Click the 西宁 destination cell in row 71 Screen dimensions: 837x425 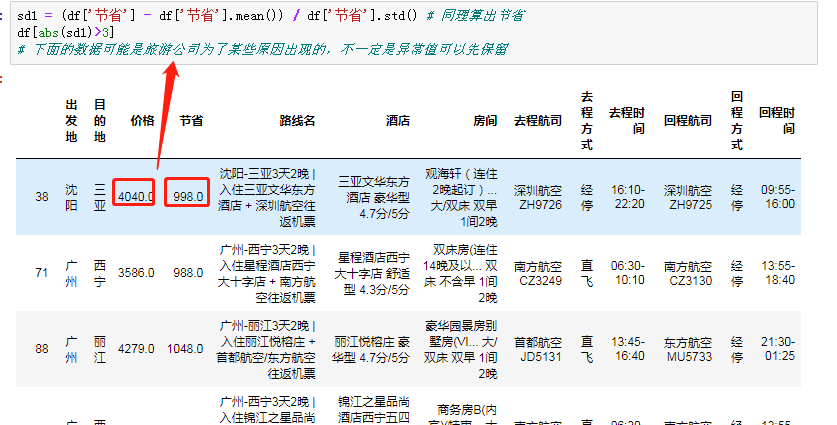[x=100, y=273]
